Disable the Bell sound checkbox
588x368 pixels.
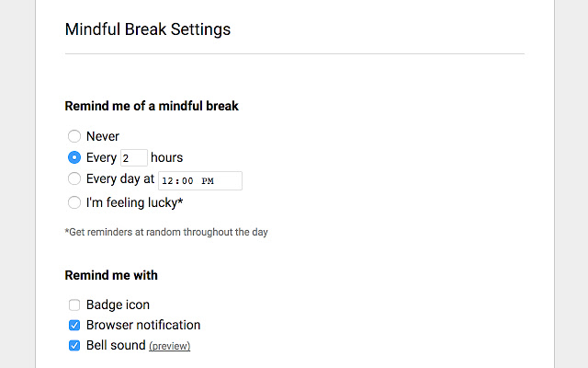coord(74,346)
